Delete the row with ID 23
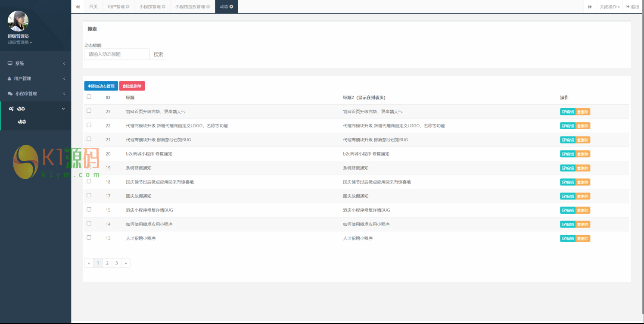The image size is (644, 324). (x=583, y=112)
